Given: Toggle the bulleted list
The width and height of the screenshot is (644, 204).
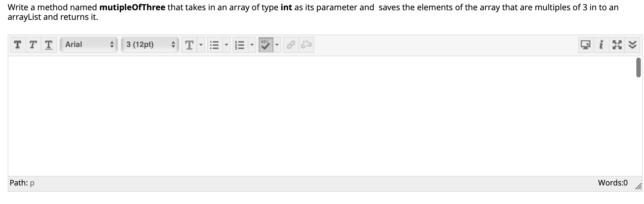Looking at the screenshot, I should point(215,45).
